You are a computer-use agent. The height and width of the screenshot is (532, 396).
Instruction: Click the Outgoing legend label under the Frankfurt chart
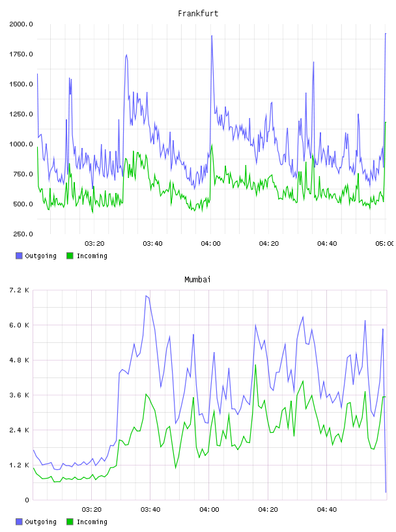pos(40,256)
